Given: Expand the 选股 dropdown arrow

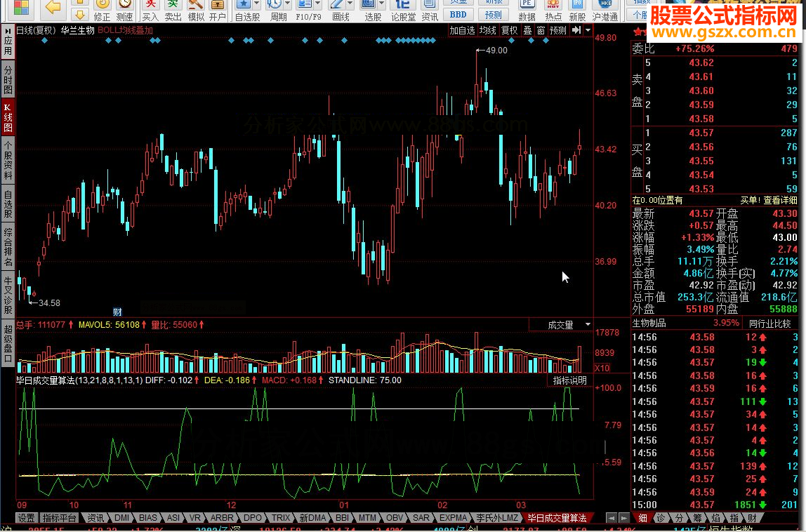Looking at the screenshot, I should pyautogui.click(x=382, y=4).
